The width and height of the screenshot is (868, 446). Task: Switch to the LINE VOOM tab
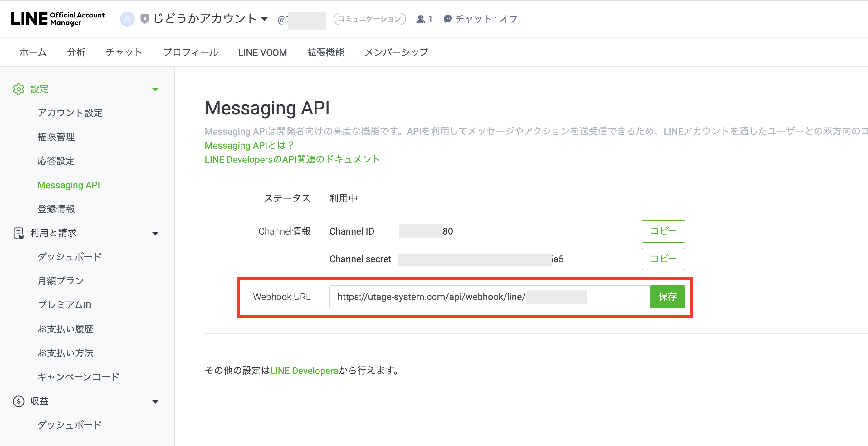click(262, 52)
